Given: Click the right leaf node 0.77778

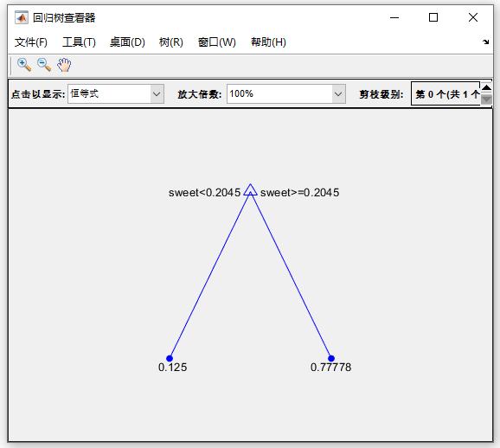Looking at the screenshot, I should [x=331, y=358].
